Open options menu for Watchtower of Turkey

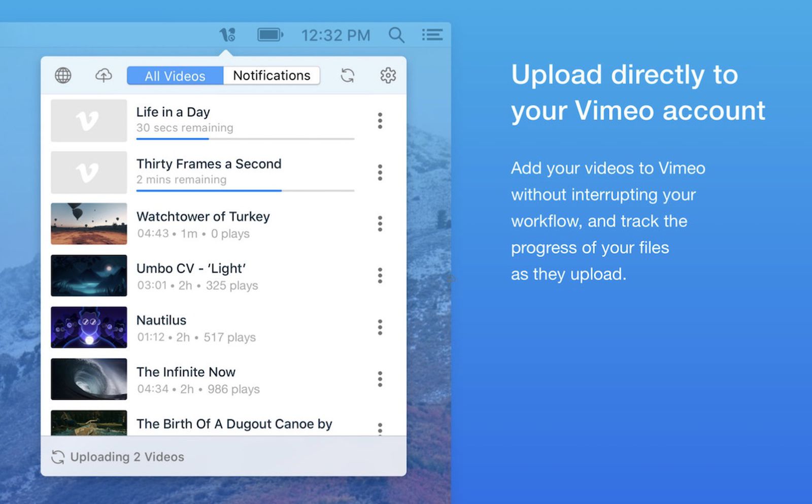(380, 224)
